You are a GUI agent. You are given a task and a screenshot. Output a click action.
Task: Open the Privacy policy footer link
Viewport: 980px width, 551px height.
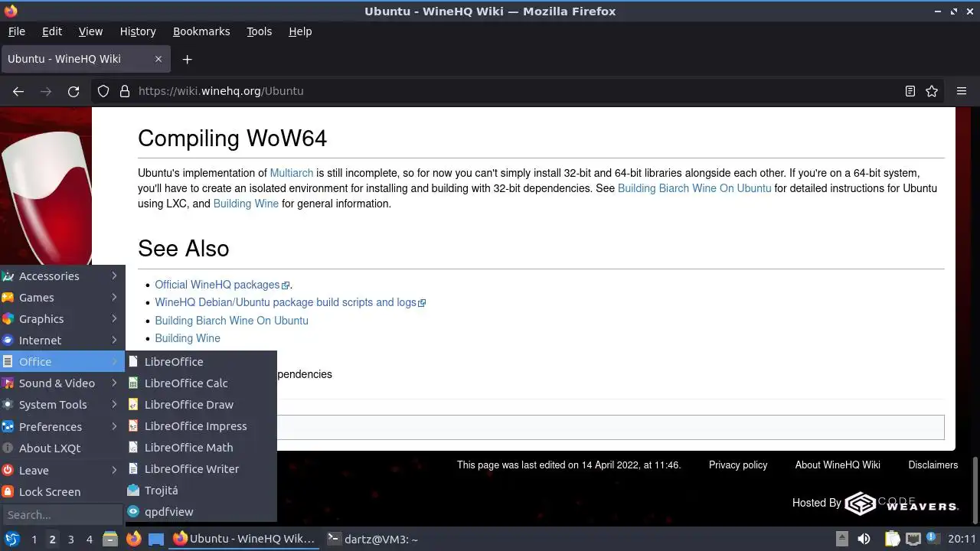click(x=738, y=465)
